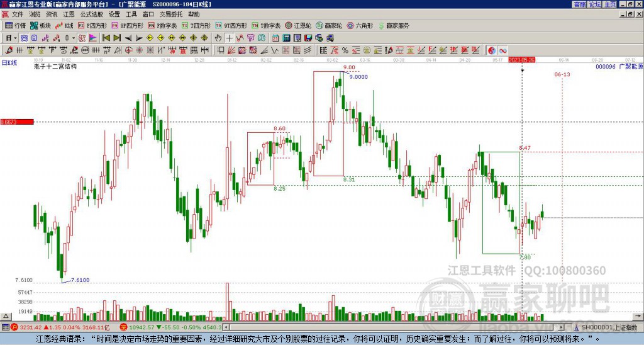Click the red 8.6673 price tag
644x345 pixels.
click(17, 122)
